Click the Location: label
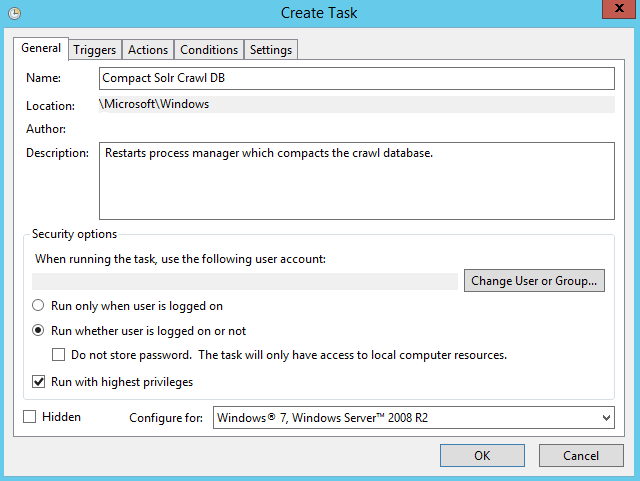The height and width of the screenshot is (481, 640). point(50,106)
